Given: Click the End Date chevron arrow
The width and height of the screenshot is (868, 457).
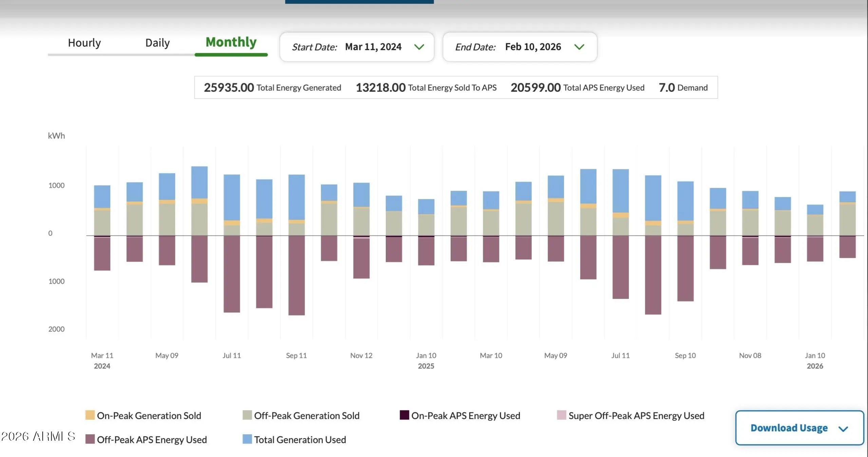Looking at the screenshot, I should (x=579, y=47).
